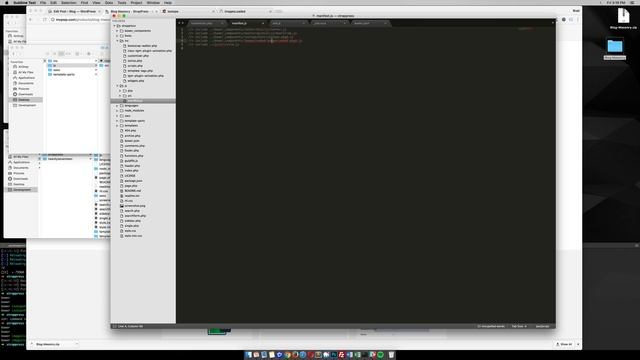Expand the dist folder
The height and width of the screenshot is (360, 640).
[120, 91]
